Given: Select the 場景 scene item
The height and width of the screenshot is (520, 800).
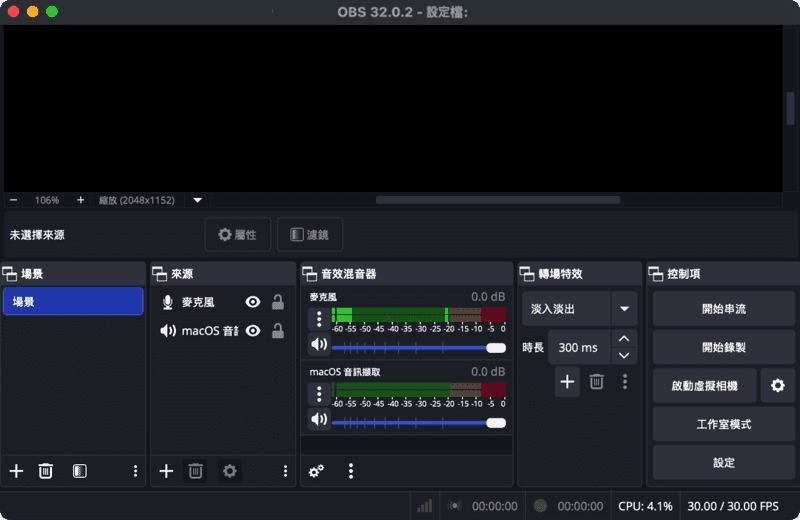Looking at the screenshot, I should pyautogui.click(x=73, y=302).
